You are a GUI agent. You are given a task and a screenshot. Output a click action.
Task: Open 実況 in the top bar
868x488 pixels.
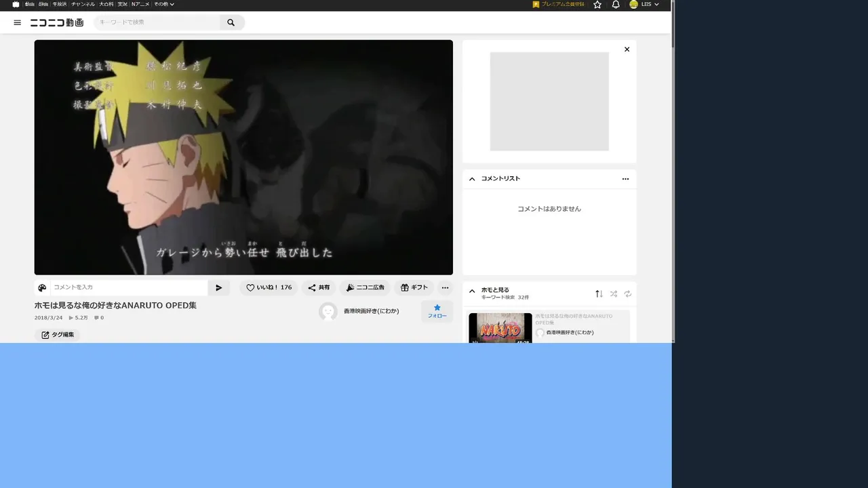[x=123, y=4]
